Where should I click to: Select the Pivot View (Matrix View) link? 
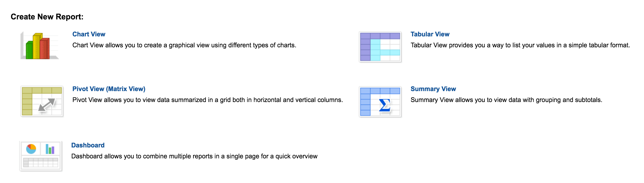109,89
